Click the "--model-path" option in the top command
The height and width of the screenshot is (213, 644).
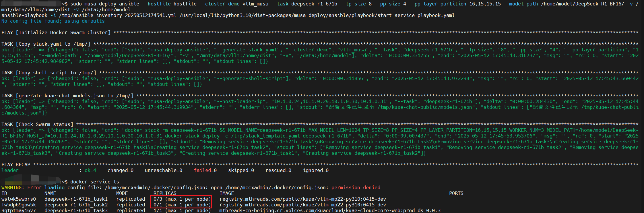click(521, 4)
